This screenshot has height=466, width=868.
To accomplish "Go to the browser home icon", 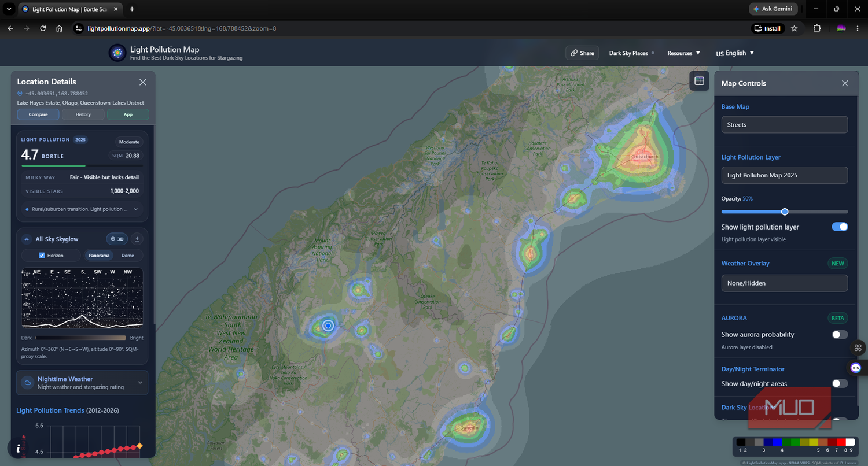I will click(59, 28).
